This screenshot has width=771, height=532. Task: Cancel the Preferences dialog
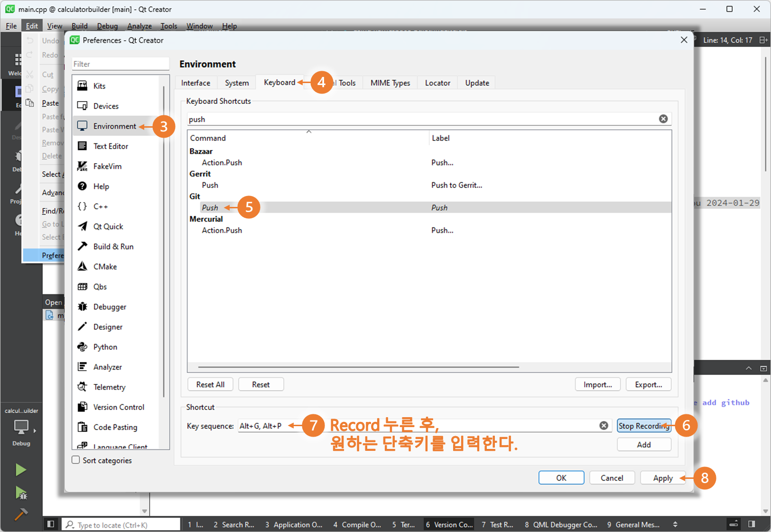tap(612, 478)
